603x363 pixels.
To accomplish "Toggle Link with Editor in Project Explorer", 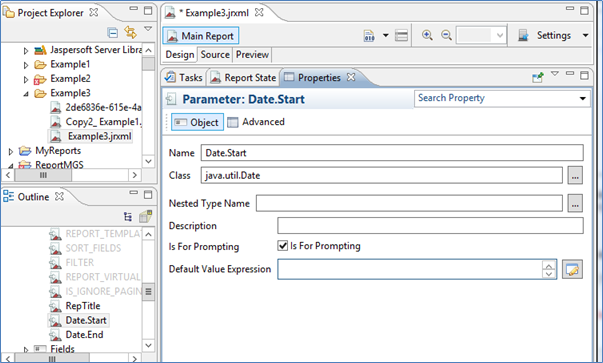I will click(x=130, y=33).
